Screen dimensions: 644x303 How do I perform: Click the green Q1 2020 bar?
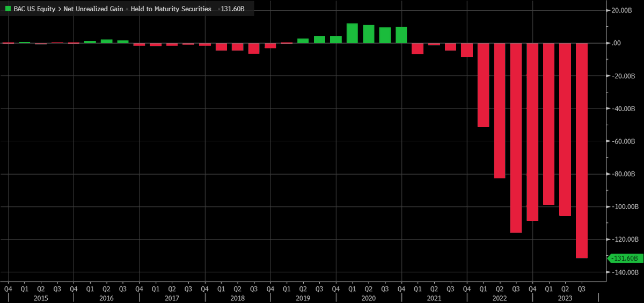coord(352,33)
